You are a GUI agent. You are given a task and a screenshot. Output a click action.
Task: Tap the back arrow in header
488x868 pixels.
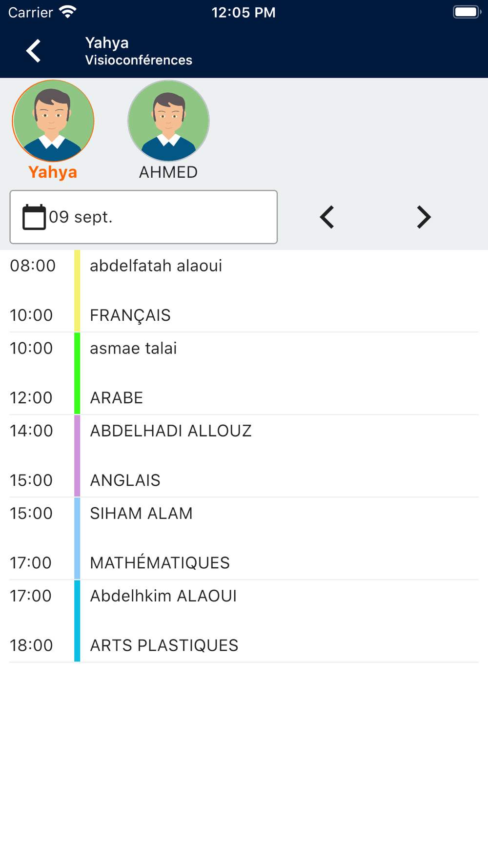(33, 51)
